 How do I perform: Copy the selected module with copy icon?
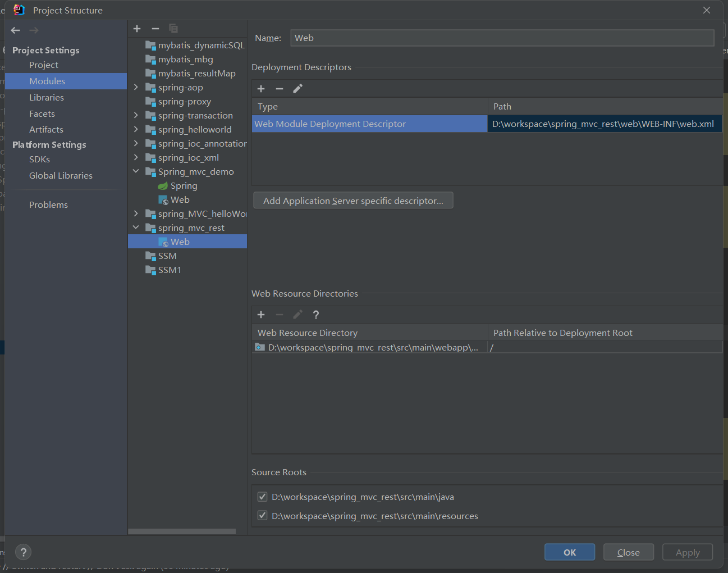click(x=173, y=29)
